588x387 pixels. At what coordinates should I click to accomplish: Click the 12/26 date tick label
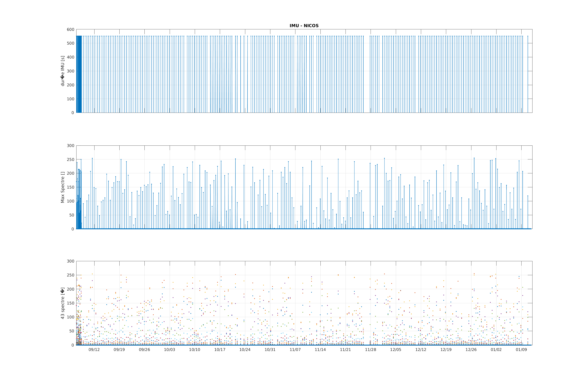[471, 350]
